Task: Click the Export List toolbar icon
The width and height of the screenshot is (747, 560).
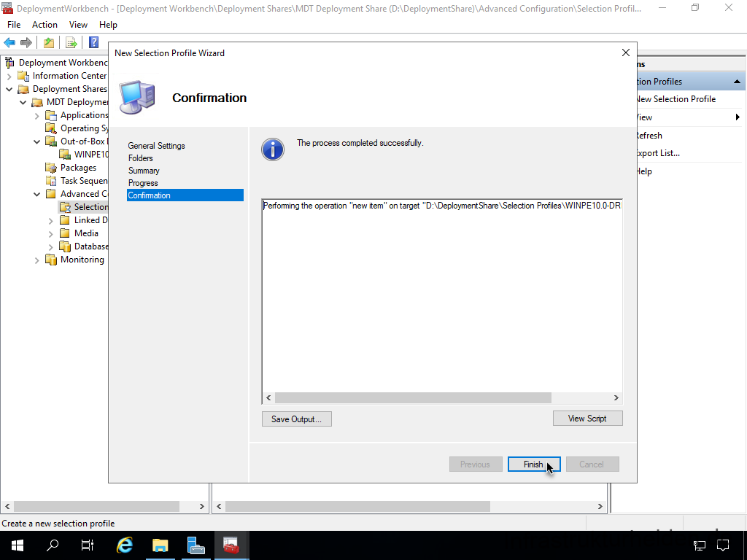Action: click(x=71, y=42)
